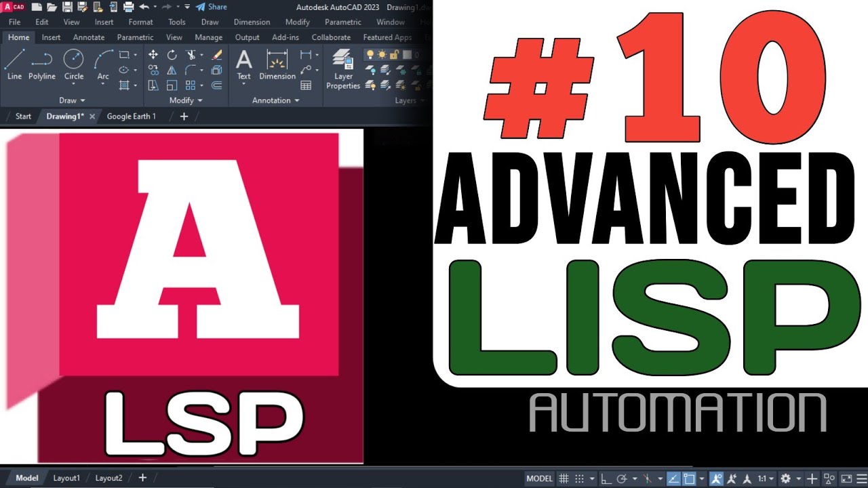Switch to the Layout1 tab
Image resolution: width=868 pixels, height=488 pixels.
click(66, 478)
